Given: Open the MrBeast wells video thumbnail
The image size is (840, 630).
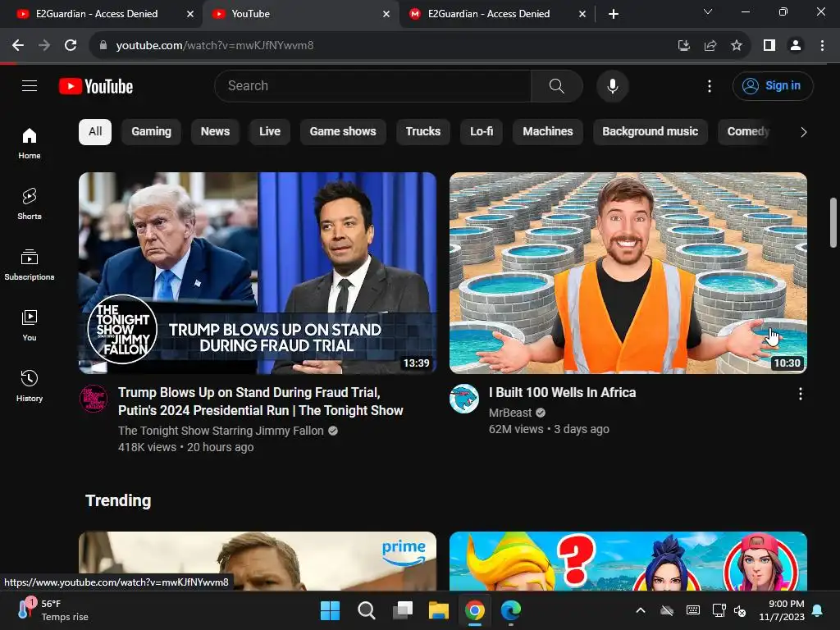Looking at the screenshot, I should pos(628,272).
